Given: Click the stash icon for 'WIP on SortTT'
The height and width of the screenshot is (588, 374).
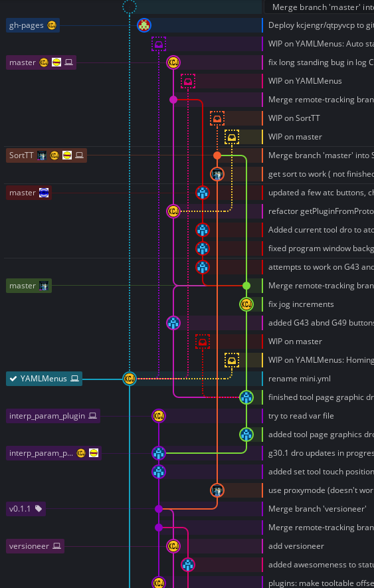Looking at the screenshot, I should 217,118.
